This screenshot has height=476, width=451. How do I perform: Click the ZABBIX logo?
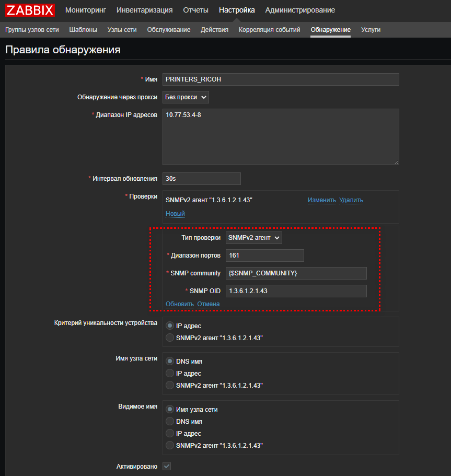coord(30,10)
